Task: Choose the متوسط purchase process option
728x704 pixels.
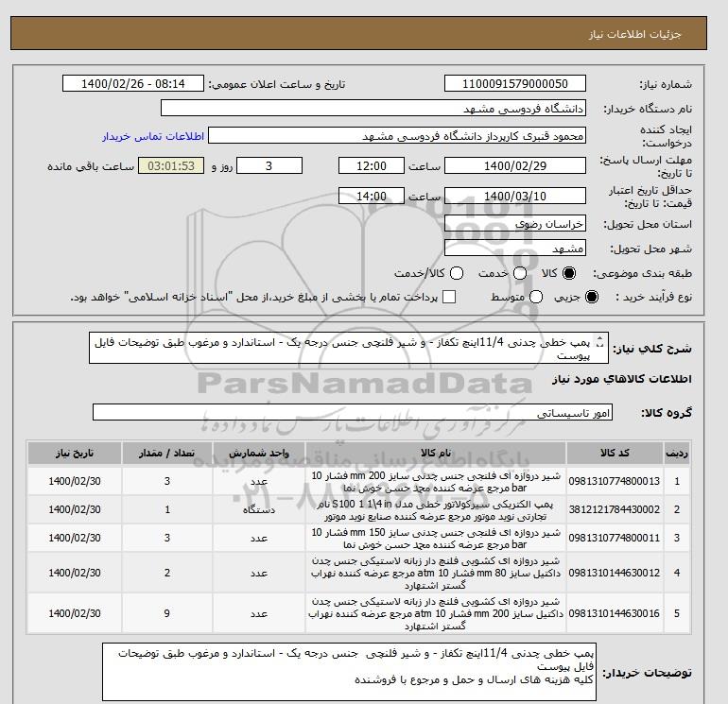Action: (x=536, y=297)
